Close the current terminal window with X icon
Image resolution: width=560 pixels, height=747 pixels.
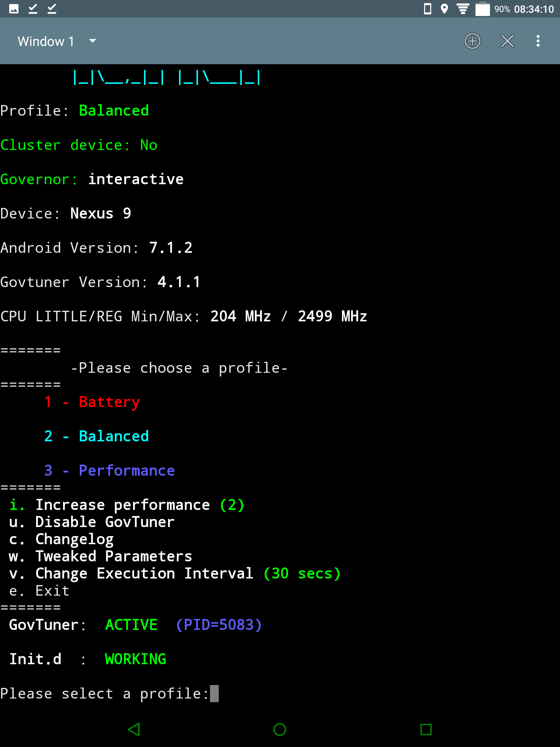point(507,41)
